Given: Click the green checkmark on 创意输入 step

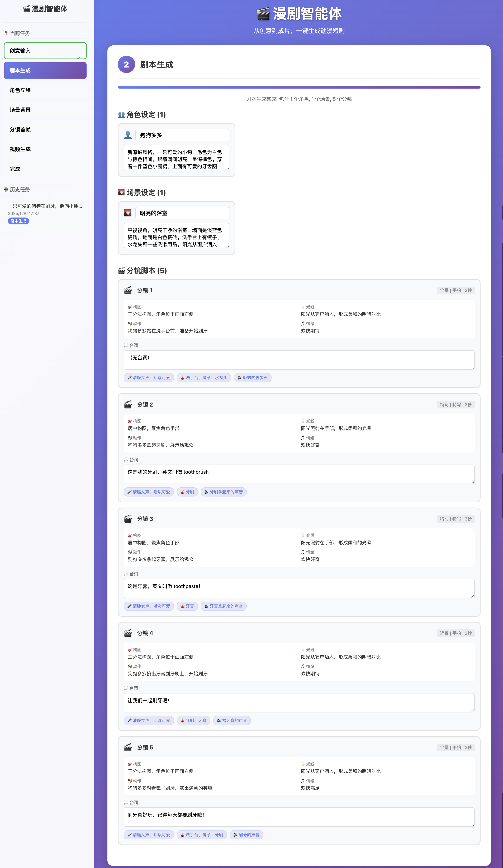Looking at the screenshot, I should [79, 57].
